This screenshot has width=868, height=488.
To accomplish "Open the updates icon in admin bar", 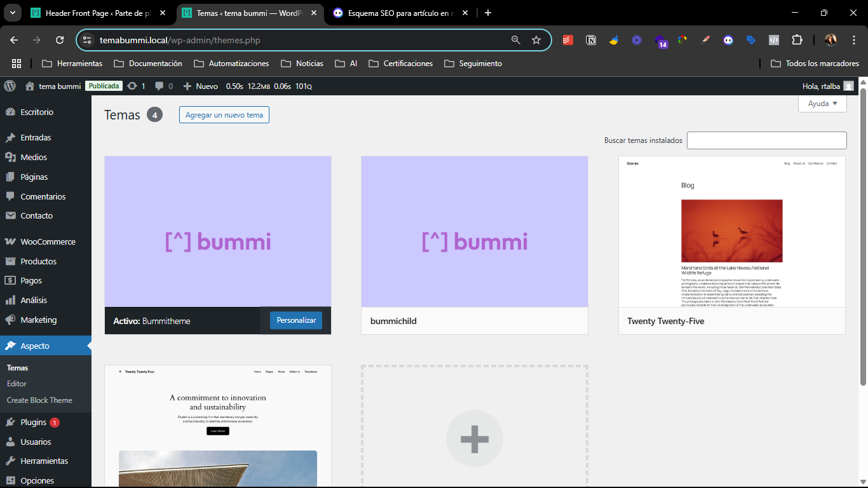I will 132,86.
